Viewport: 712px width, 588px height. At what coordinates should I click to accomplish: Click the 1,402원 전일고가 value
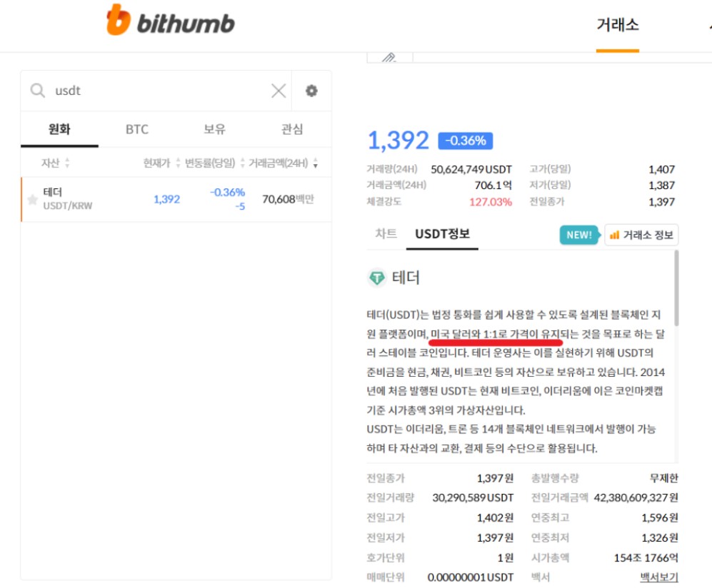point(495,517)
